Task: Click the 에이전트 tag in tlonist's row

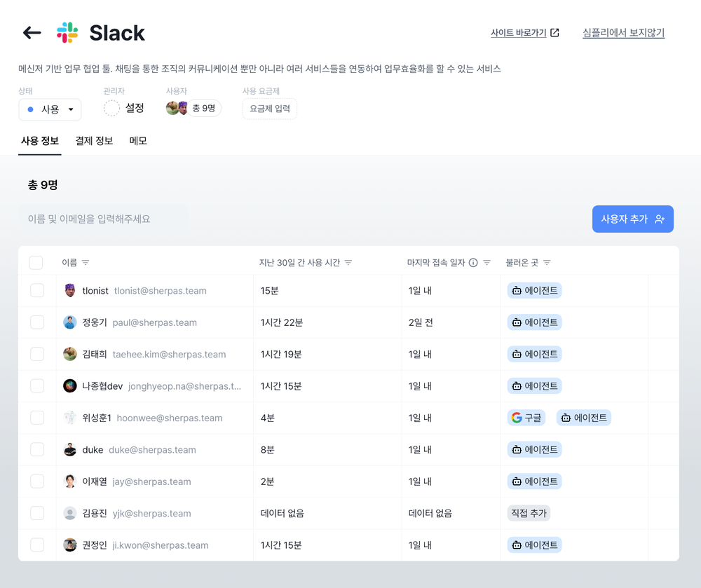Action: (535, 290)
